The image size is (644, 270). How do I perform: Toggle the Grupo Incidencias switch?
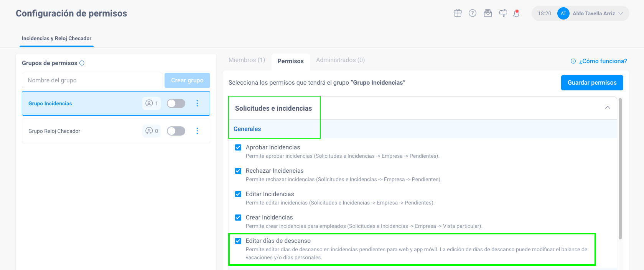176,103
